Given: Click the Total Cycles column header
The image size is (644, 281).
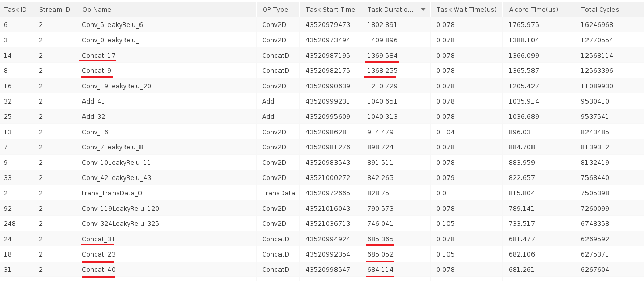Looking at the screenshot, I should tap(609, 9).
